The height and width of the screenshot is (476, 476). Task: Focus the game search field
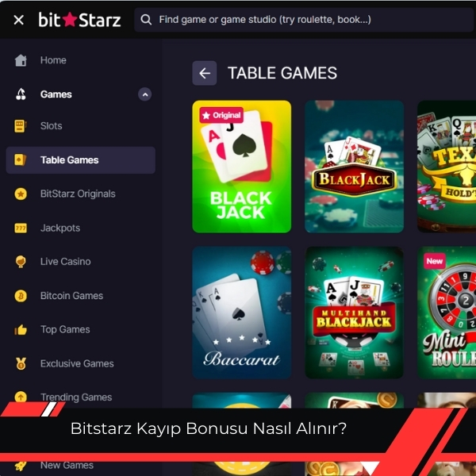coord(304,20)
